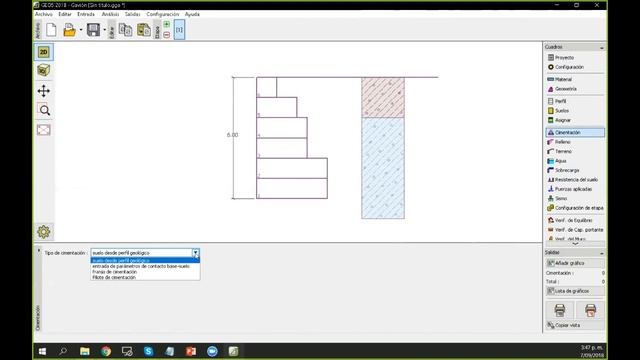
Task: Open the Análisis menu
Action: pyautogui.click(x=110, y=14)
